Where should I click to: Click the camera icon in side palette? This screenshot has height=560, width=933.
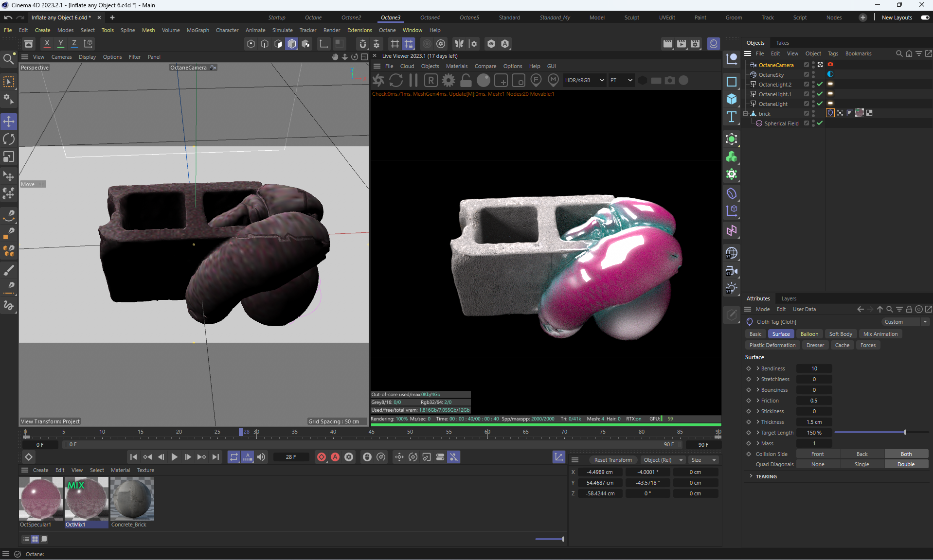click(x=731, y=271)
